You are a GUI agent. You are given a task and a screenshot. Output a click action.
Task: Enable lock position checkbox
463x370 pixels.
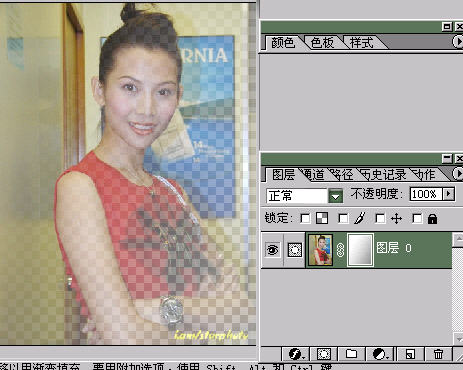pyautogui.click(x=380, y=219)
